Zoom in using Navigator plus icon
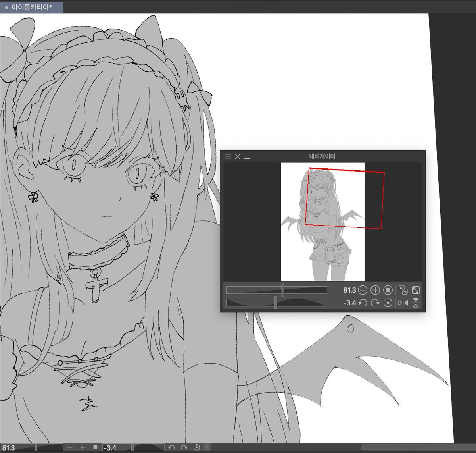The image size is (476, 453). point(375,290)
